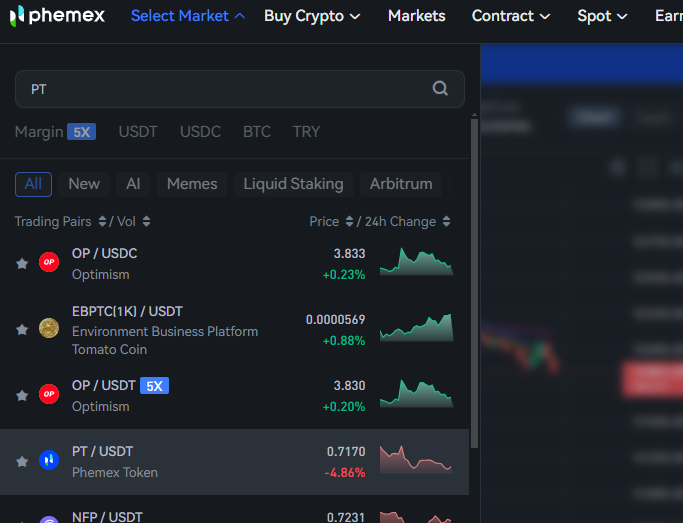Image resolution: width=683 pixels, height=523 pixels.
Task: Switch to USDC market tab
Action: 200,132
